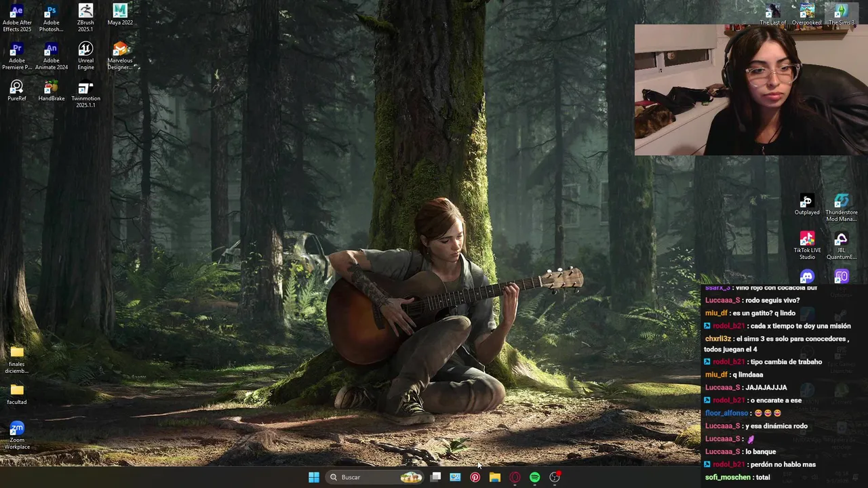The height and width of the screenshot is (488, 868).
Task: Select the facultad folder on desktop
Action: 17,394
